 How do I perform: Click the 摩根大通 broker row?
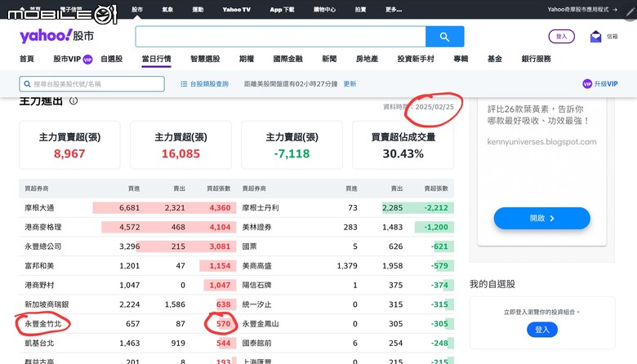click(x=127, y=208)
